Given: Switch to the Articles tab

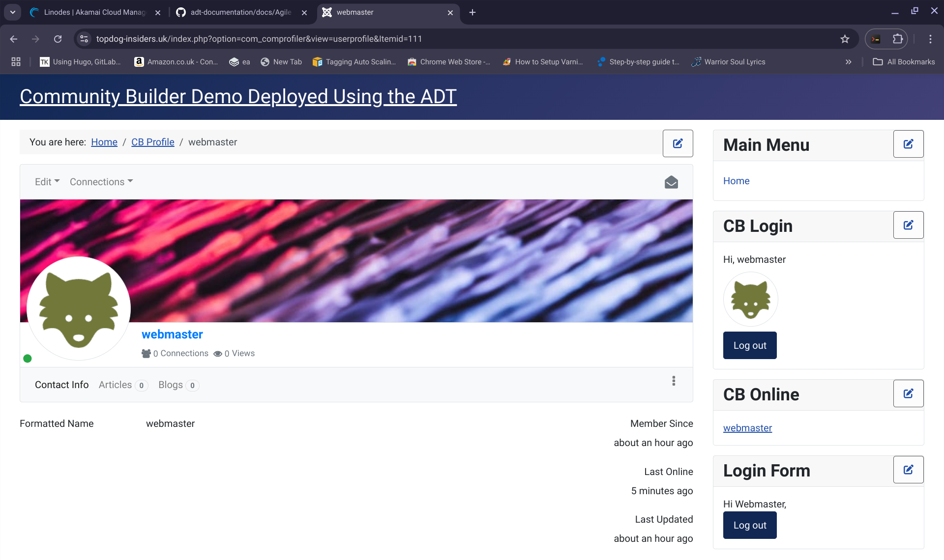Looking at the screenshot, I should click(x=116, y=385).
